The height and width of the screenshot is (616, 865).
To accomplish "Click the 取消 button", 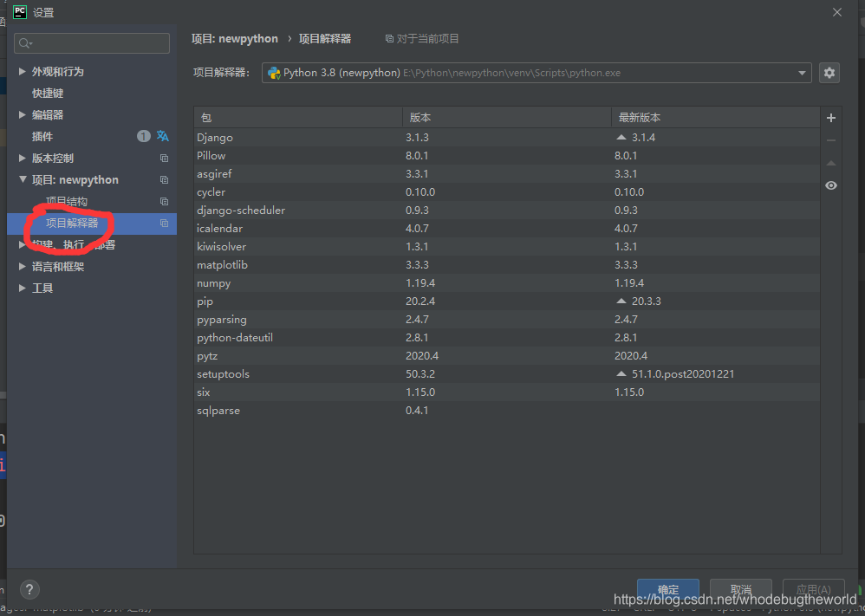I will (x=740, y=589).
